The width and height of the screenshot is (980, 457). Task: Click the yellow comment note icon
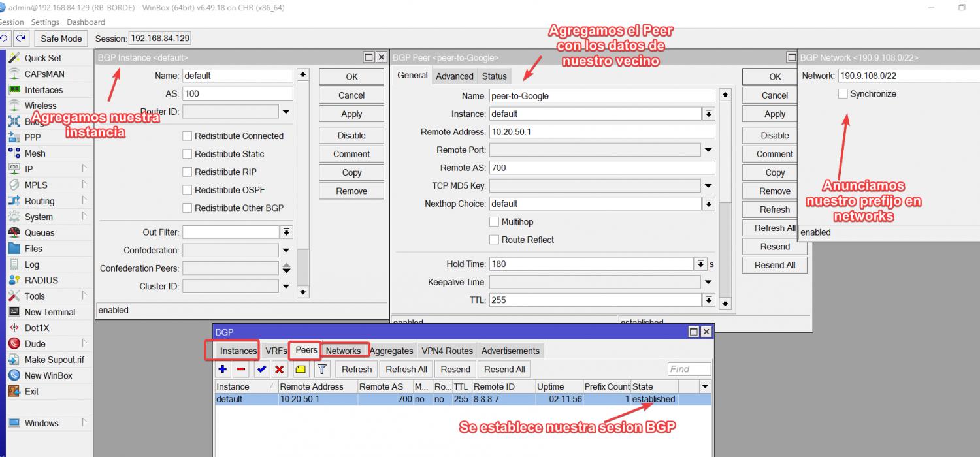click(301, 370)
